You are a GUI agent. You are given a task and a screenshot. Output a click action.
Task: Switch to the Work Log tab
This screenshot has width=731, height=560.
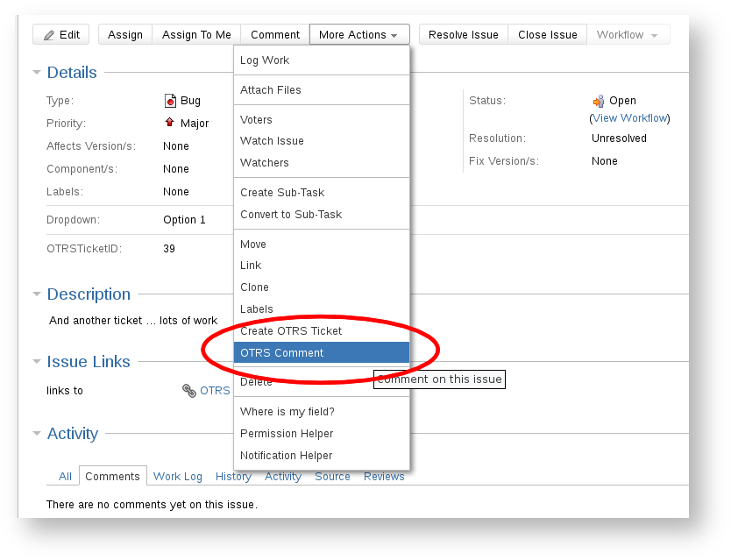click(178, 477)
